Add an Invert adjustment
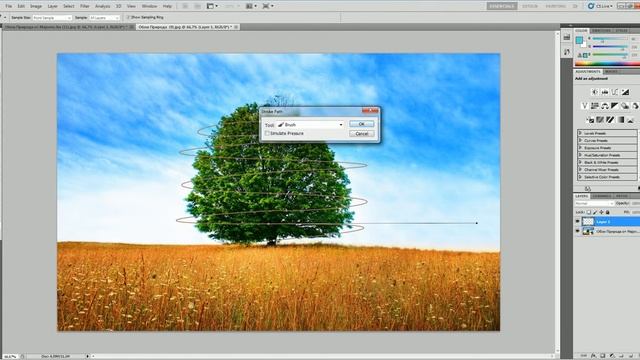Viewport: 640px width, 360px height. [x=590, y=120]
